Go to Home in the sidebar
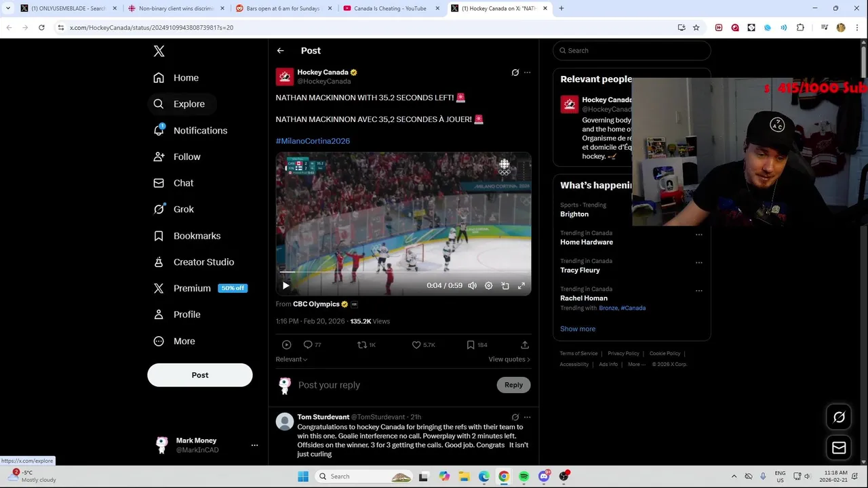Screen dimensions: 868x488 tap(176, 78)
